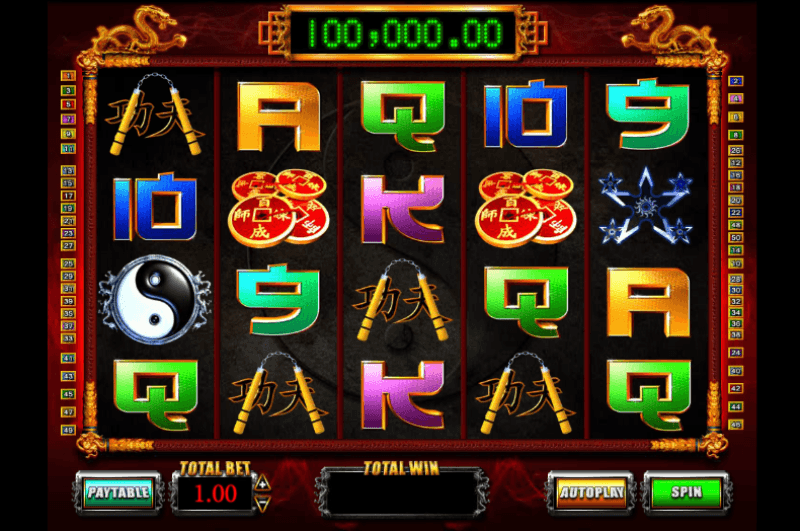Increase total bet with plus arrow
Viewport: 800px width, 531px height.
(x=262, y=483)
